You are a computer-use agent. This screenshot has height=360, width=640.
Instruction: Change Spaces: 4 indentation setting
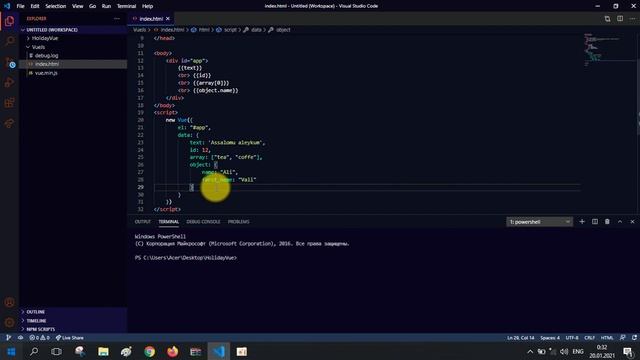[x=550, y=338]
